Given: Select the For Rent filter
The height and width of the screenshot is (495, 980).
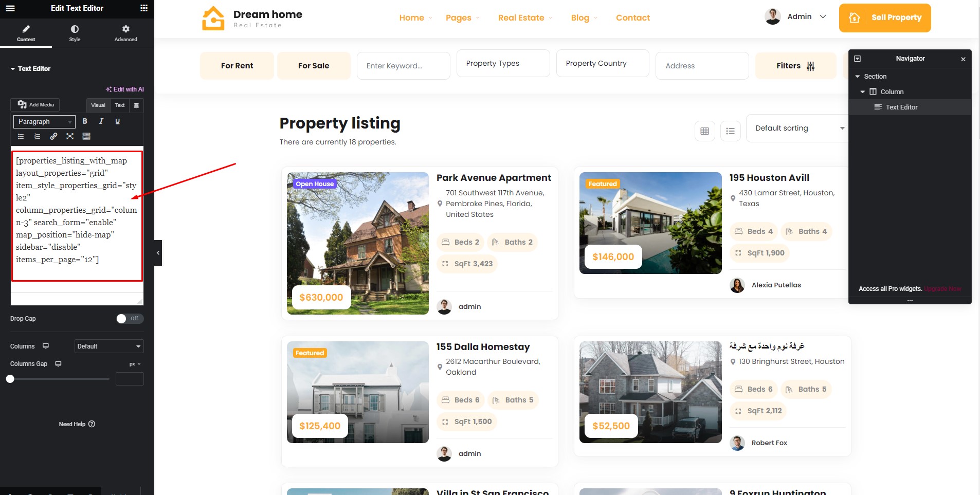Looking at the screenshot, I should point(237,66).
